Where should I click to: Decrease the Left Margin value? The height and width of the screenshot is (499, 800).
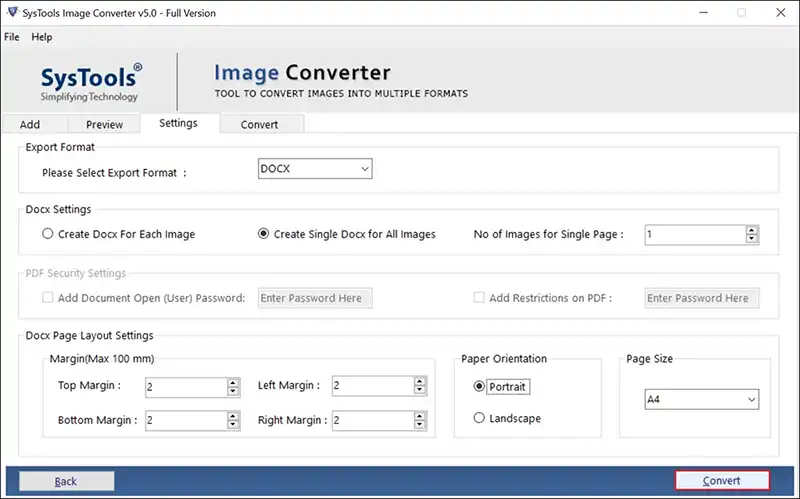[x=420, y=390]
